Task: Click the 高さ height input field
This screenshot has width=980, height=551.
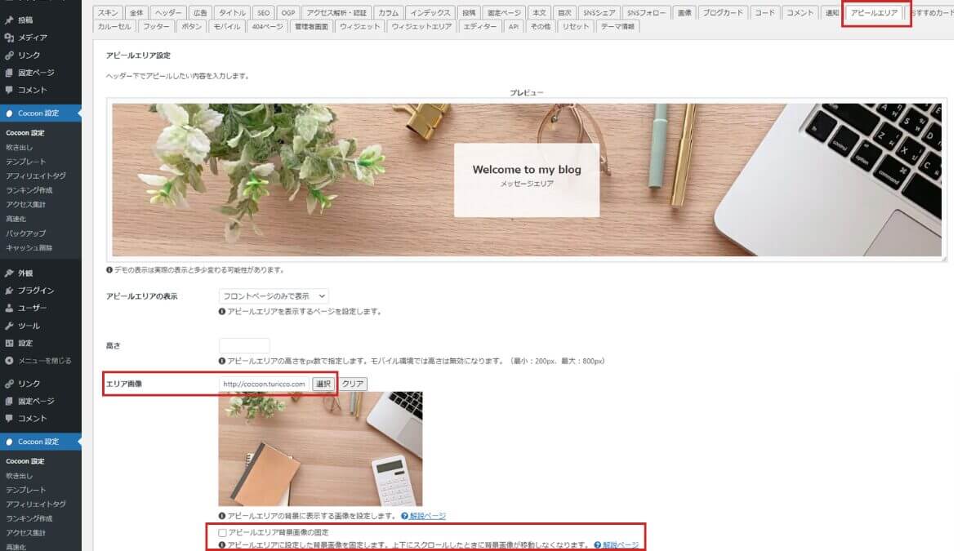Action: point(244,345)
